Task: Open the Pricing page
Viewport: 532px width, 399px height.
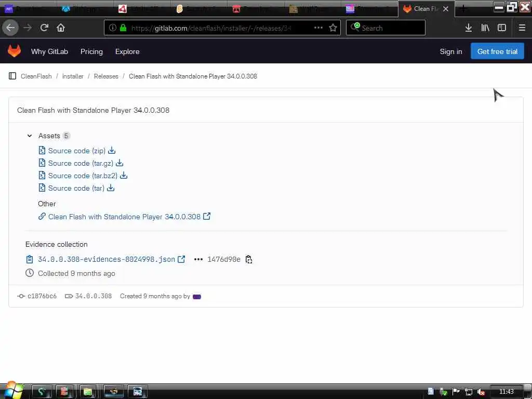Action: (x=91, y=51)
